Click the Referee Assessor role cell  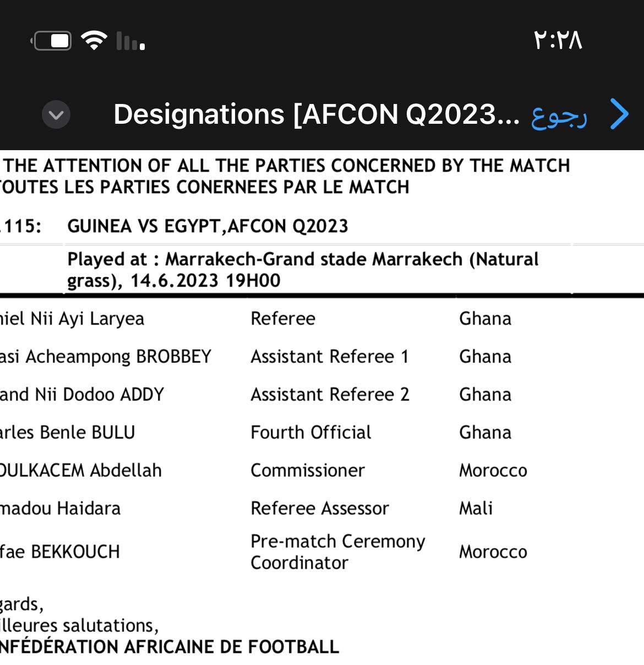click(320, 508)
